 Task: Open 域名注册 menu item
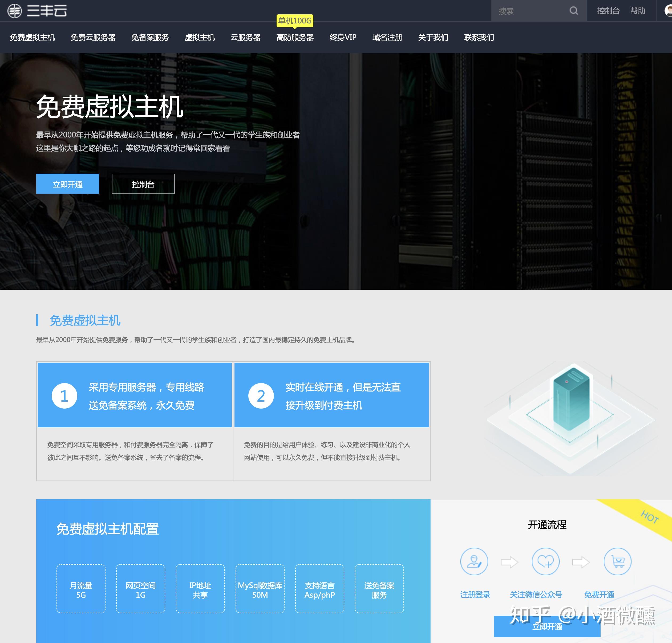tap(387, 37)
